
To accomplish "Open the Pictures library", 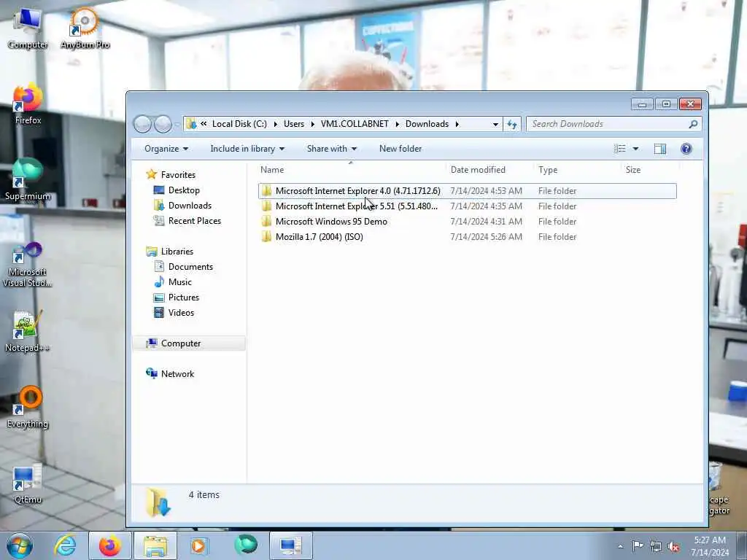I will click(x=183, y=297).
